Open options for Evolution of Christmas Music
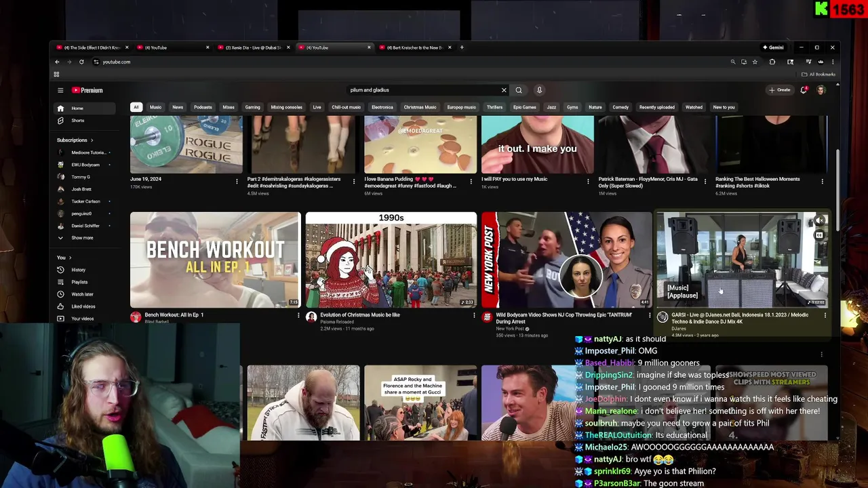This screenshot has width=868, height=488. [x=474, y=315]
